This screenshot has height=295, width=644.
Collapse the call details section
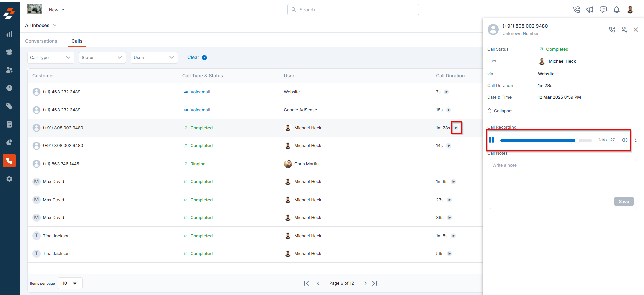(x=499, y=111)
